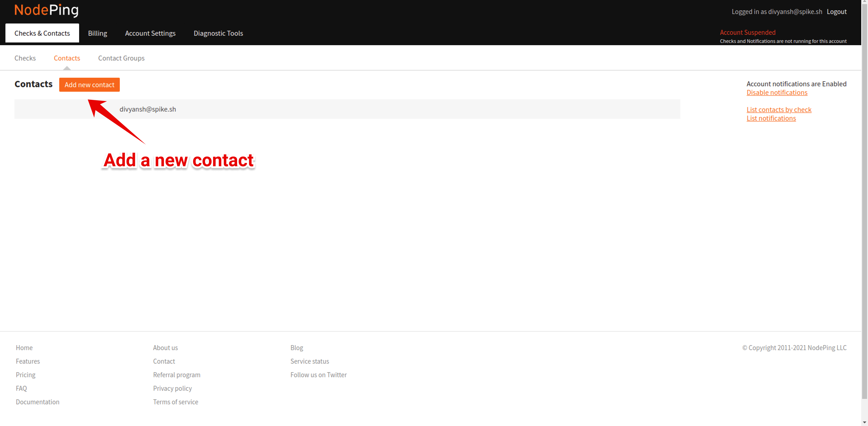This screenshot has width=868, height=426.
Task: Click the Logout link
Action: click(x=837, y=12)
